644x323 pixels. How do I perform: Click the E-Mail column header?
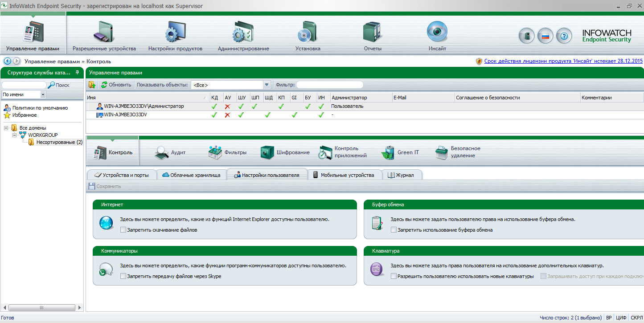(x=422, y=98)
